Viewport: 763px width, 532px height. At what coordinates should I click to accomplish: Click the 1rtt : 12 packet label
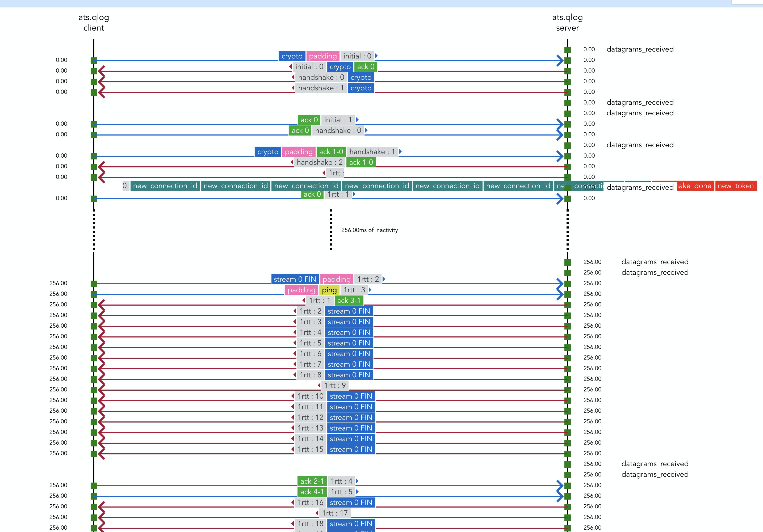pyautogui.click(x=310, y=417)
